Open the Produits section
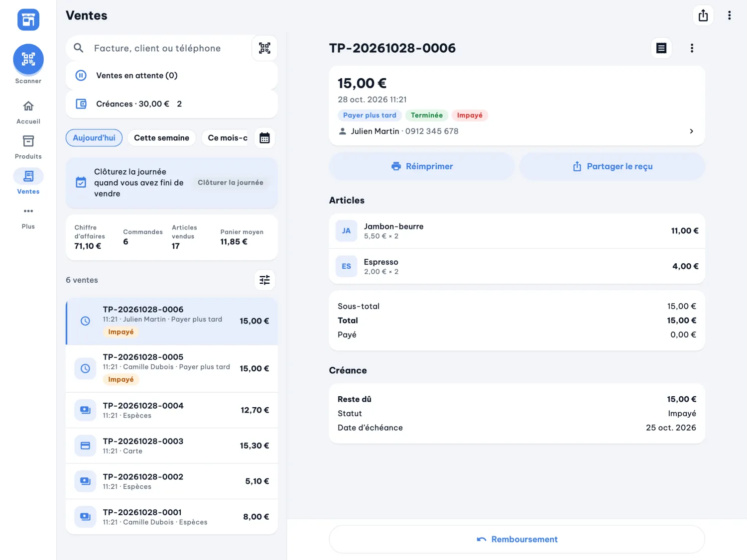 pyautogui.click(x=28, y=147)
